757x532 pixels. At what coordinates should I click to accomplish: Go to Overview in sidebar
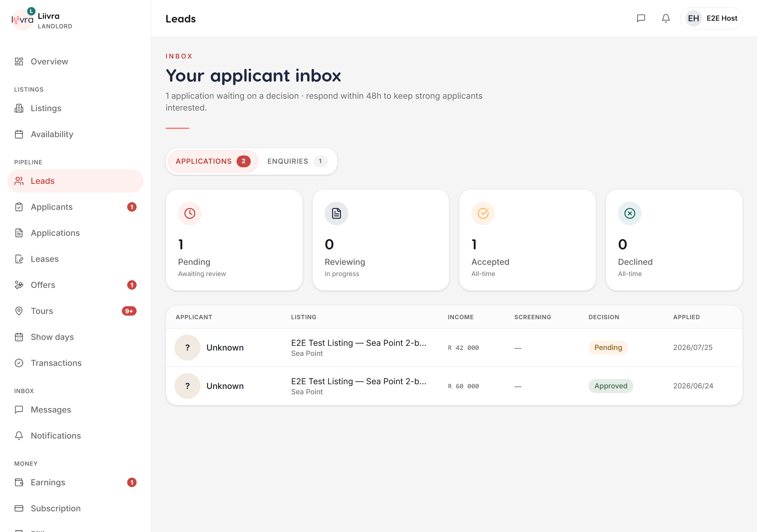[75, 62]
